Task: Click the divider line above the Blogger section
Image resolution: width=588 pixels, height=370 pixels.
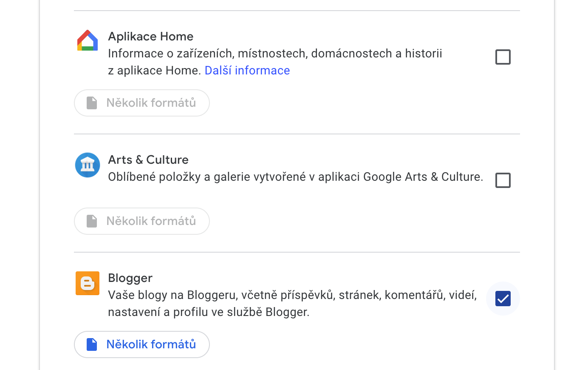Action: [297, 252]
